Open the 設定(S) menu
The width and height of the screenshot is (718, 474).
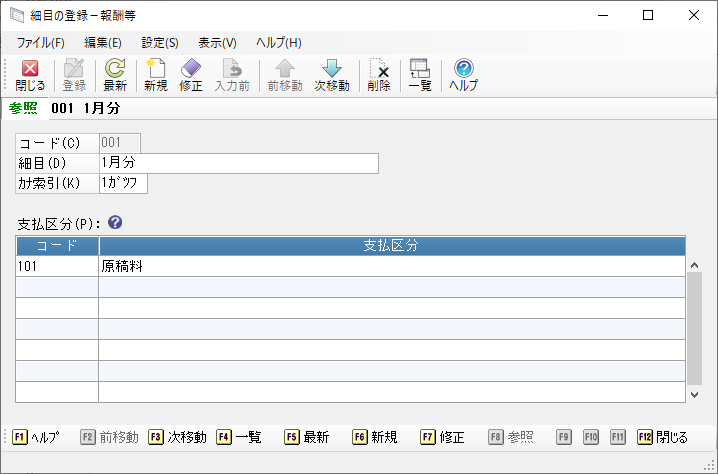click(x=160, y=43)
